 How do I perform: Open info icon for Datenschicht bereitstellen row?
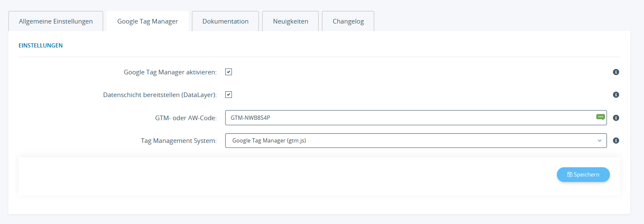coord(616,95)
